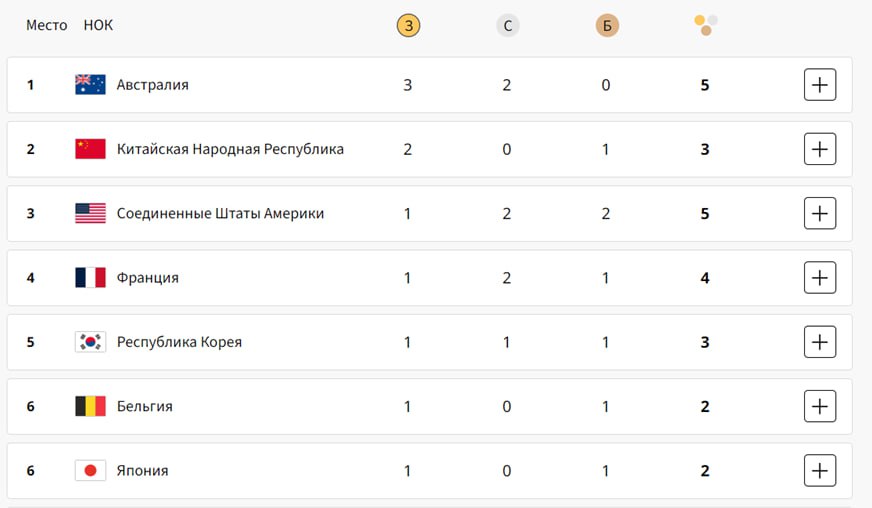
Task: Expand the Соединенные Штаты Америки row
Action: click(820, 213)
